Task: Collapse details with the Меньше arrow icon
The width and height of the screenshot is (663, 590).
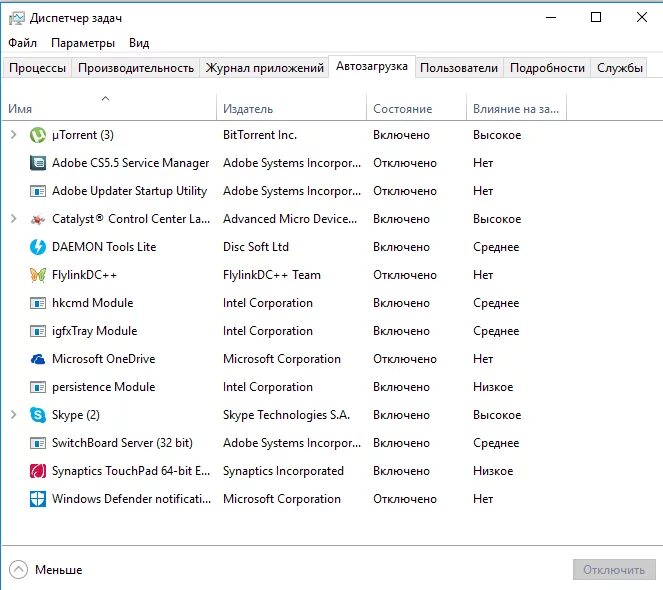Action: click(18, 569)
